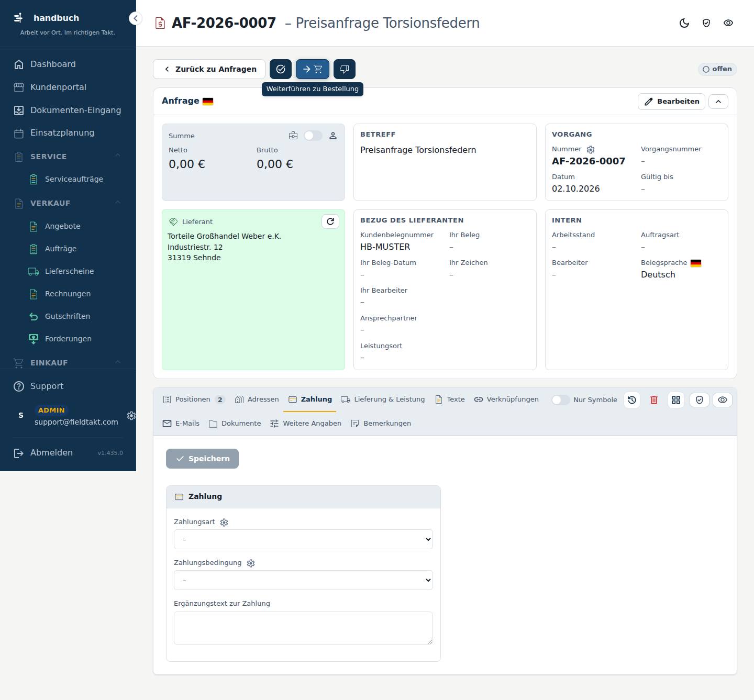Open the Weitere Angaben tab
The width and height of the screenshot is (754, 700).
pos(306,424)
